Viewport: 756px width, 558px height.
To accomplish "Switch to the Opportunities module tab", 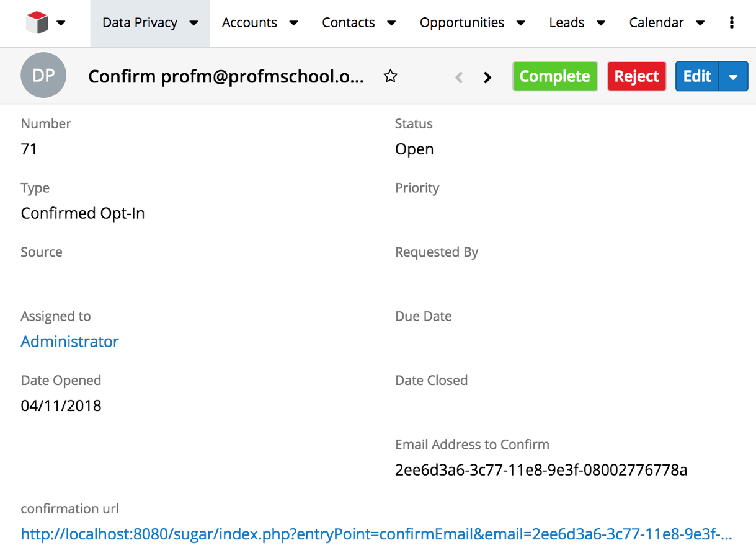I will 461,23.
